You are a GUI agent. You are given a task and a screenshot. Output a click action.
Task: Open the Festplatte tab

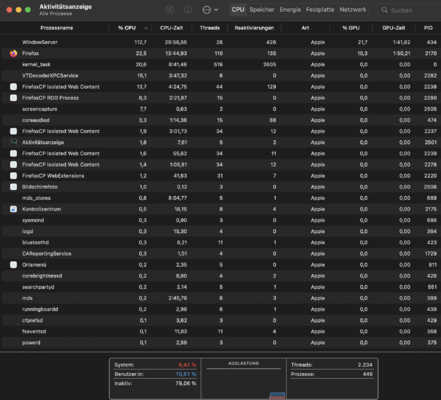320,10
